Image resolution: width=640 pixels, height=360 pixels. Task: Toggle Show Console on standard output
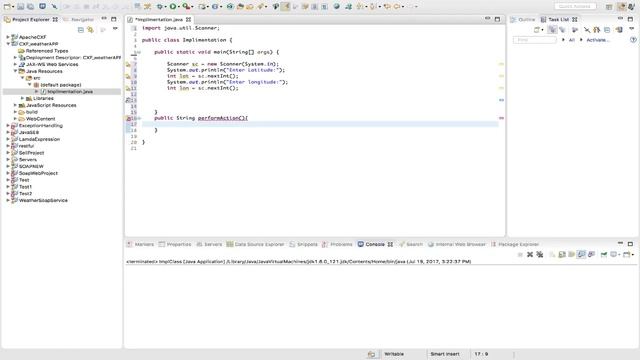[581, 254]
